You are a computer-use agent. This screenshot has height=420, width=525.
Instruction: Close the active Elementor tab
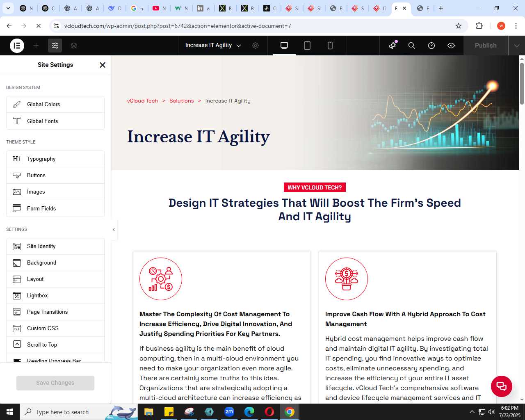[404, 8]
